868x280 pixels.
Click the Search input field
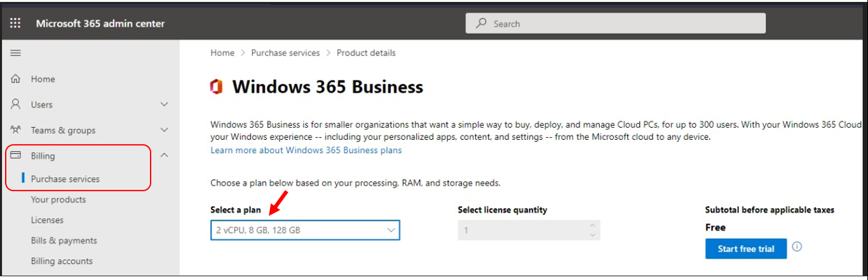[x=616, y=23]
